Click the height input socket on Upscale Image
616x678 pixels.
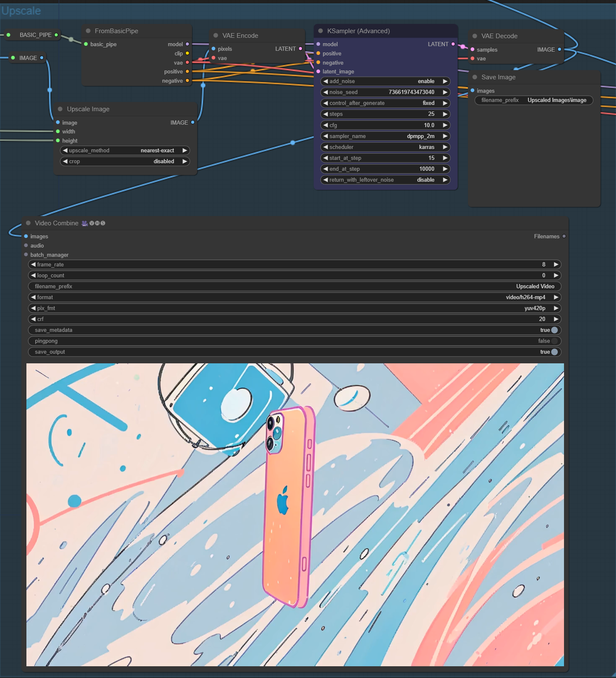(58, 141)
